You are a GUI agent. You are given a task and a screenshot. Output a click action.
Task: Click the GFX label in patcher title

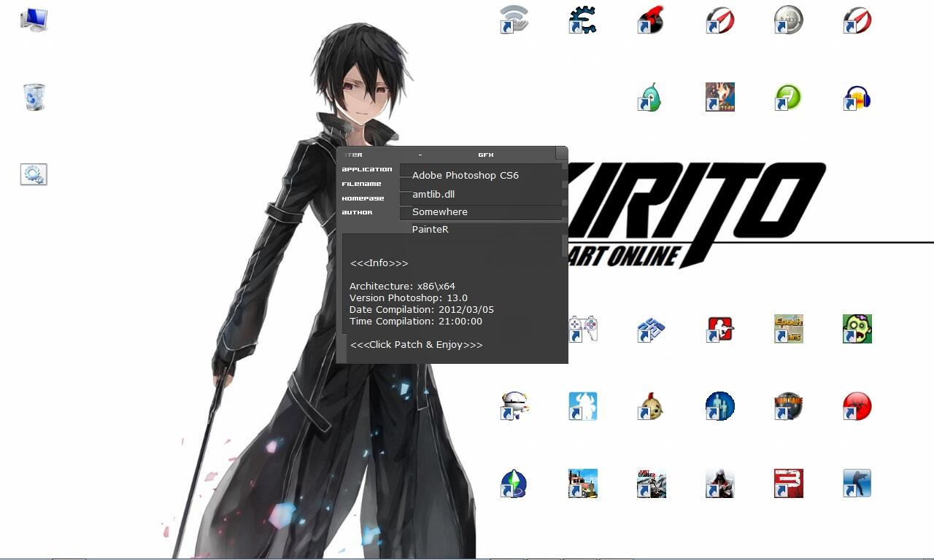click(x=486, y=155)
